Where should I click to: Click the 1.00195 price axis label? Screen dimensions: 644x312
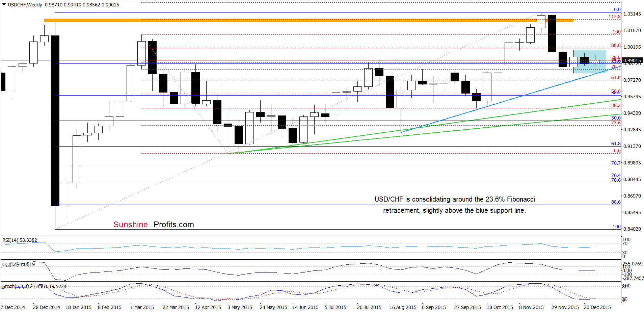(x=632, y=47)
